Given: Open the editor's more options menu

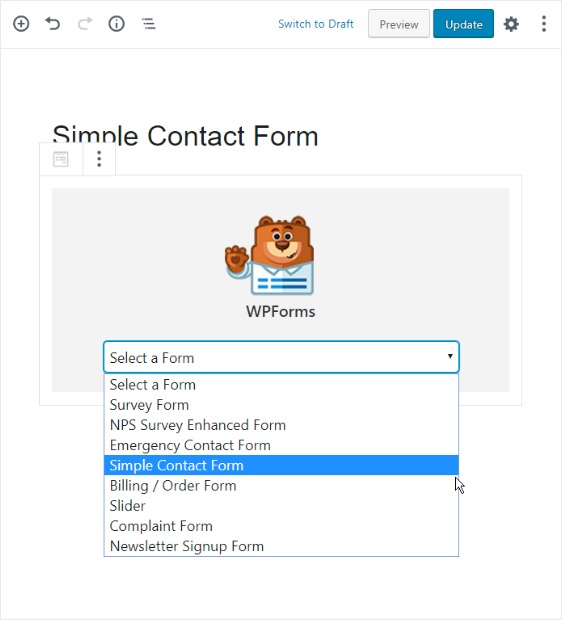Looking at the screenshot, I should tap(544, 24).
